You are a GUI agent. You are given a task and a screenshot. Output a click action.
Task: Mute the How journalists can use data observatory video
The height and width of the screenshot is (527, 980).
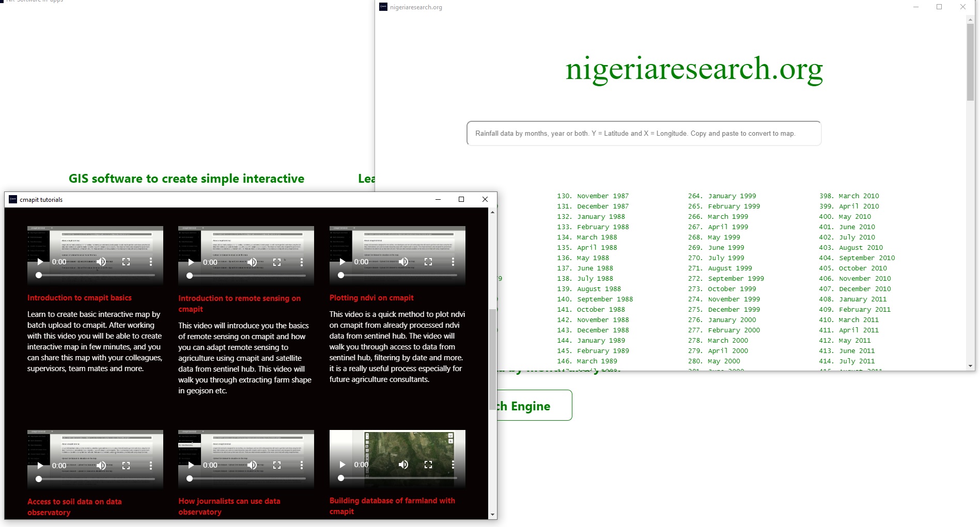[x=252, y=465]
